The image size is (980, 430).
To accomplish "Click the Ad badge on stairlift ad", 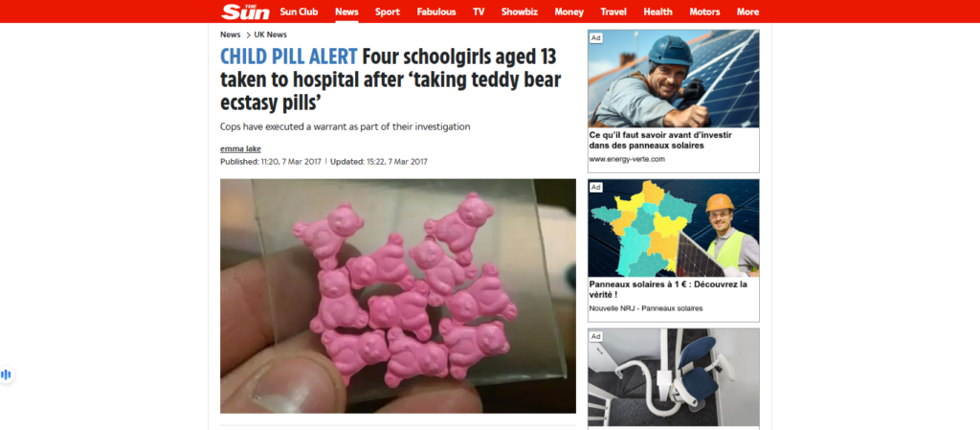I will 596,337.
